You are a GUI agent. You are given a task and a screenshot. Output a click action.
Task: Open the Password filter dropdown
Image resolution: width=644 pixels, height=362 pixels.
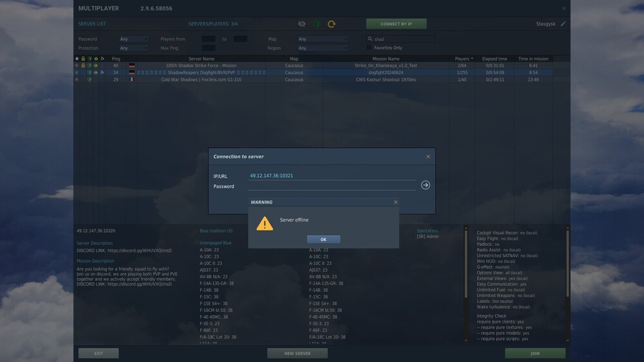coord(134,39)
